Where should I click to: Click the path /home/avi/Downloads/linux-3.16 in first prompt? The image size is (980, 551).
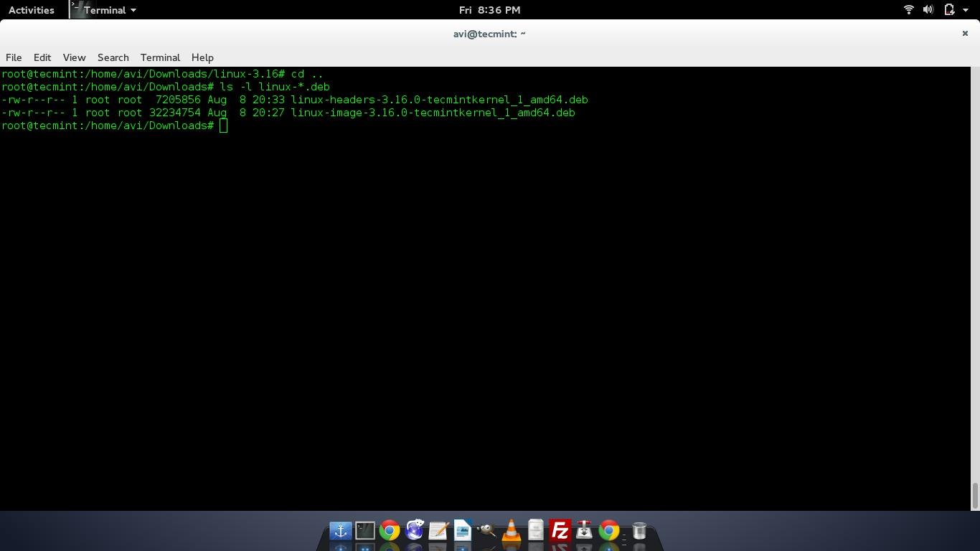[x=182, y=74]
